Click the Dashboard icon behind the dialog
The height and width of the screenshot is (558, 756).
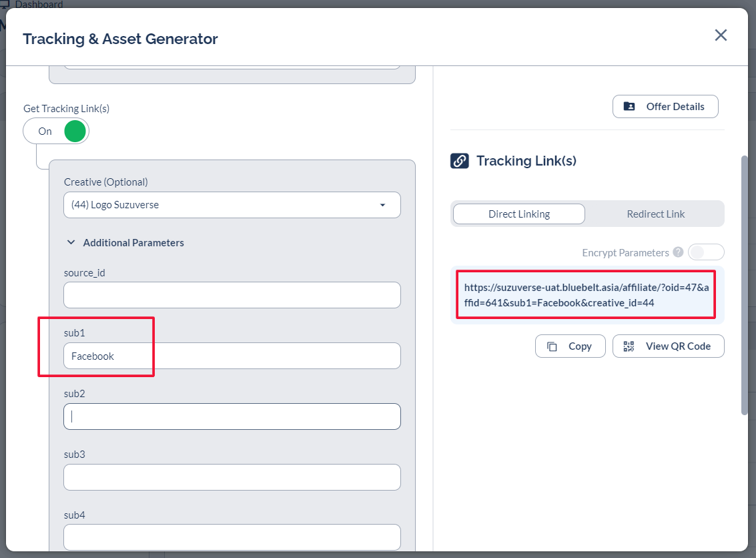pos(5,5)
